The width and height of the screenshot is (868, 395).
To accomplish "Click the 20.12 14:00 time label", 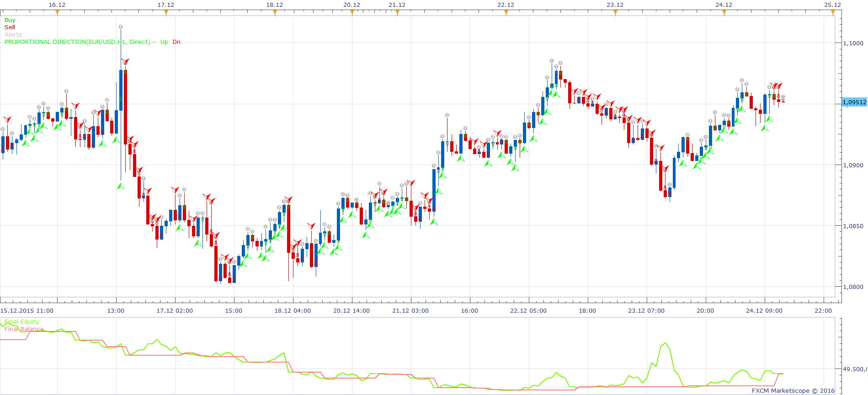I will 351,311.
